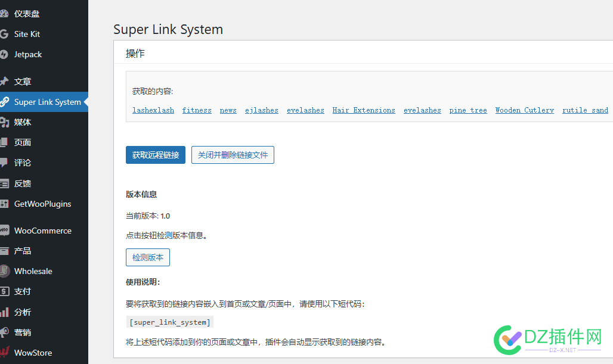
Task: Click the comment bubble icon beside 评论
Action: 4,163
